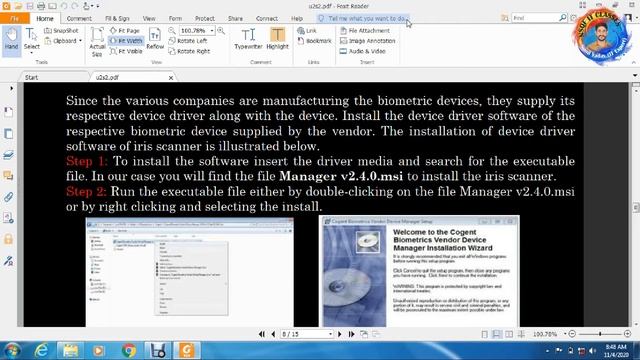The image size is (640, 360).
Task: Open advanced search folder icon beside Find
Action: [505, 18]
